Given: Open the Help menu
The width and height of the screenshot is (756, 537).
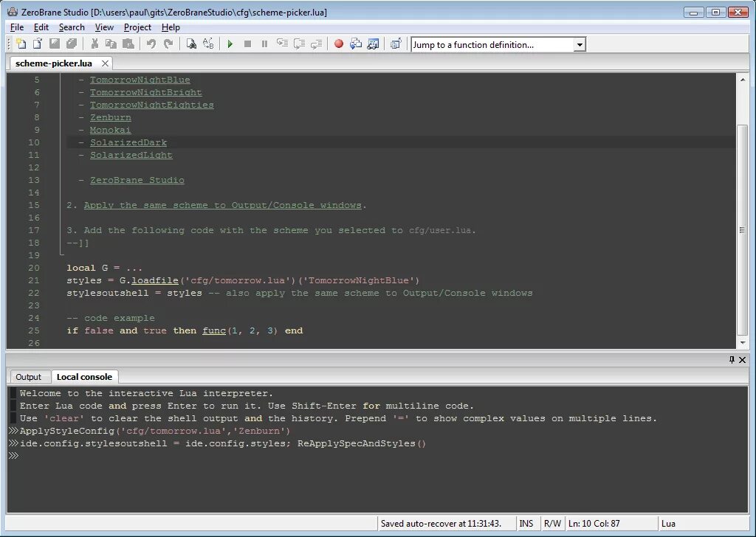Looking at the screenshot, I should [171, 27].
